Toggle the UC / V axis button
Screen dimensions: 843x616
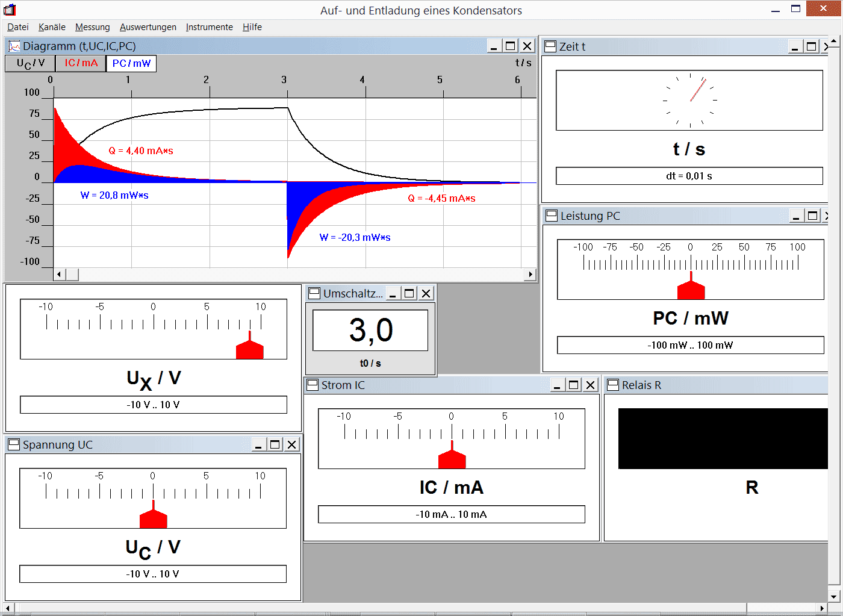point(30,63)
